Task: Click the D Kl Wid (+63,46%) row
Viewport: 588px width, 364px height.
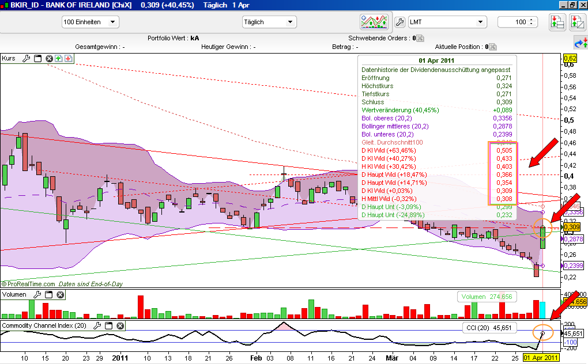Action: coord(436,150)
